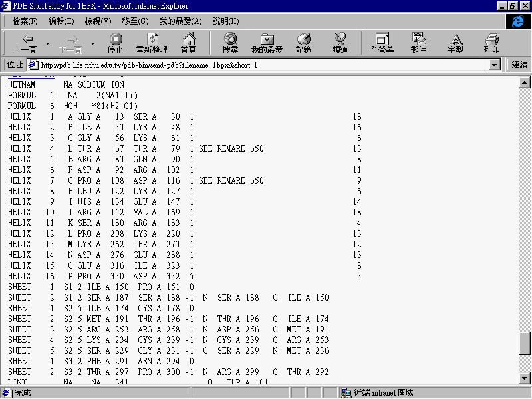This screenshot has width=532, height=399.
Task: Open the Mail (郵件) toolbar icon
Action: tap(418, 43)
